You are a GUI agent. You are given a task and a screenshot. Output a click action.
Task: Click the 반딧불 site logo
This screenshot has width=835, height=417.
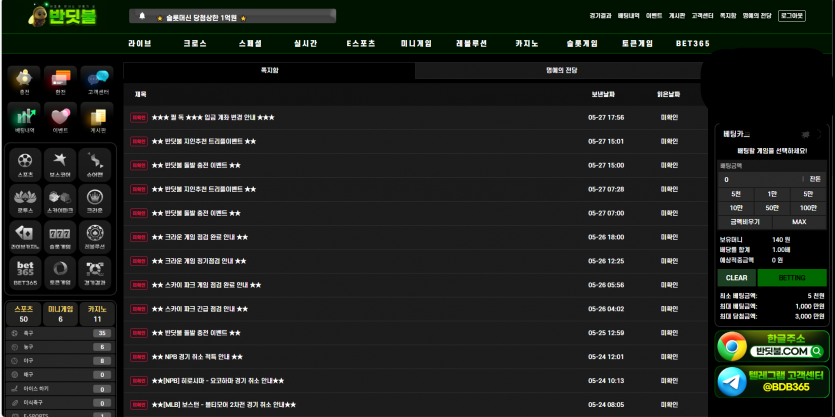[x=62, y=15]
